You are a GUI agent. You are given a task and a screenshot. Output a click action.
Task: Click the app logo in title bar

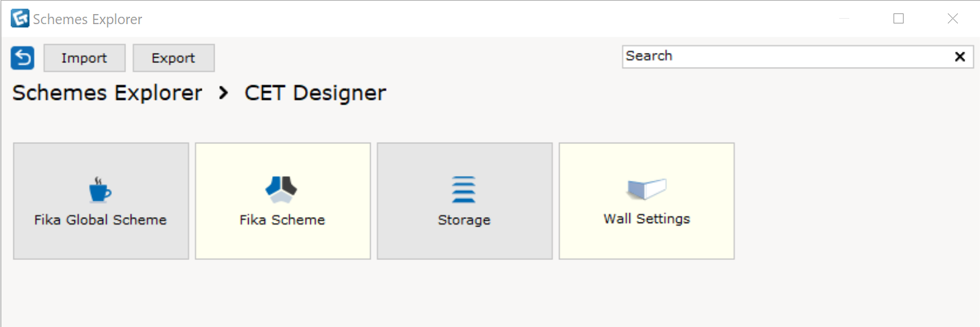pyautogui.click(x=20, y=19)
